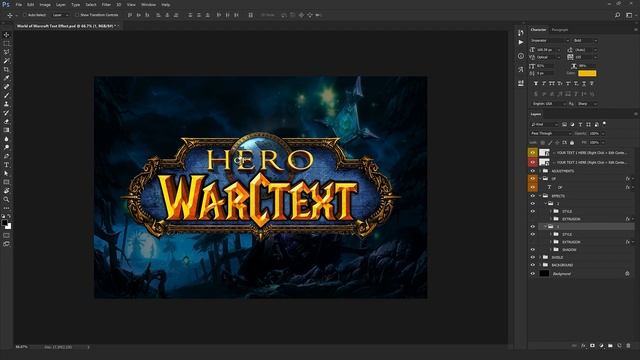
Task: Open the Actions play icon in dock
Action: [521, 42]
